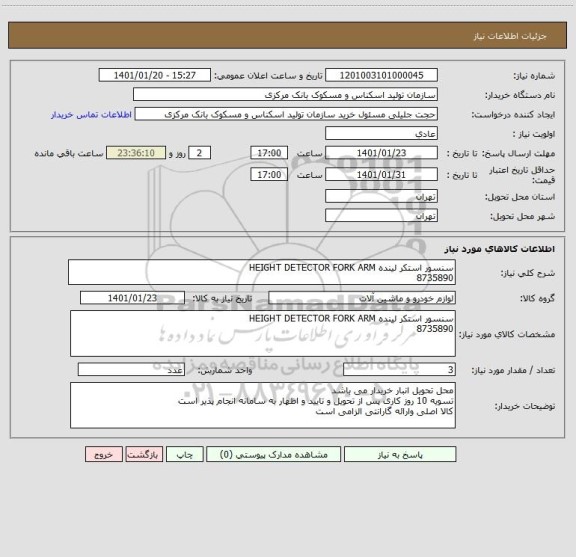Click شهر محل تحویل field تهران
576x557 pixels.
pyautogui.click(x=381, y=215)
